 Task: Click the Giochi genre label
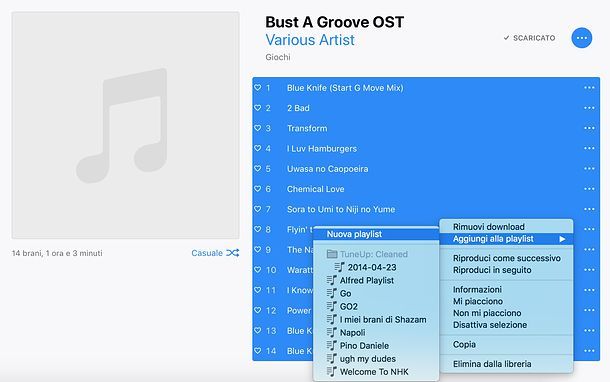point(278,57)
